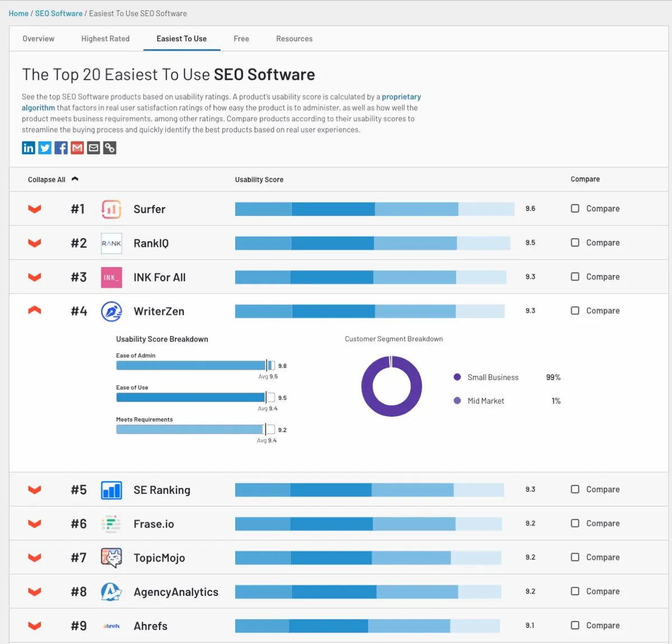Expand the RankIQ row details
The image size is (672, 644).
tap(35, 243)
